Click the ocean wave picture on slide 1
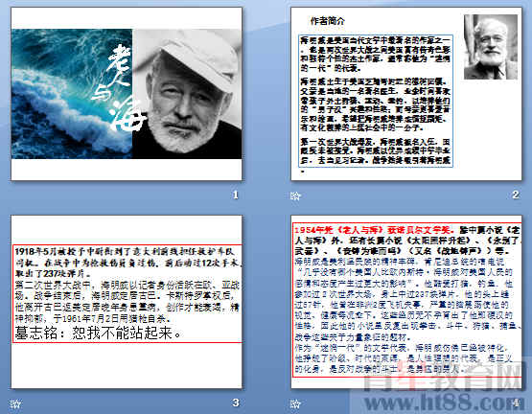The width and height of the screenshot is (532, 414). point(72,94)
